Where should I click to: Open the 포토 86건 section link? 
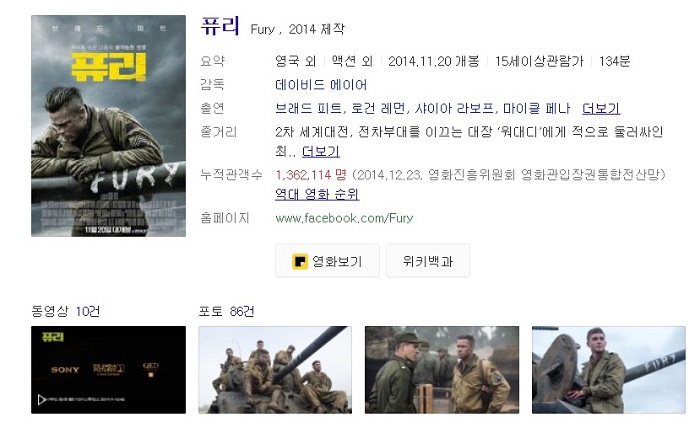pos(226,311)
